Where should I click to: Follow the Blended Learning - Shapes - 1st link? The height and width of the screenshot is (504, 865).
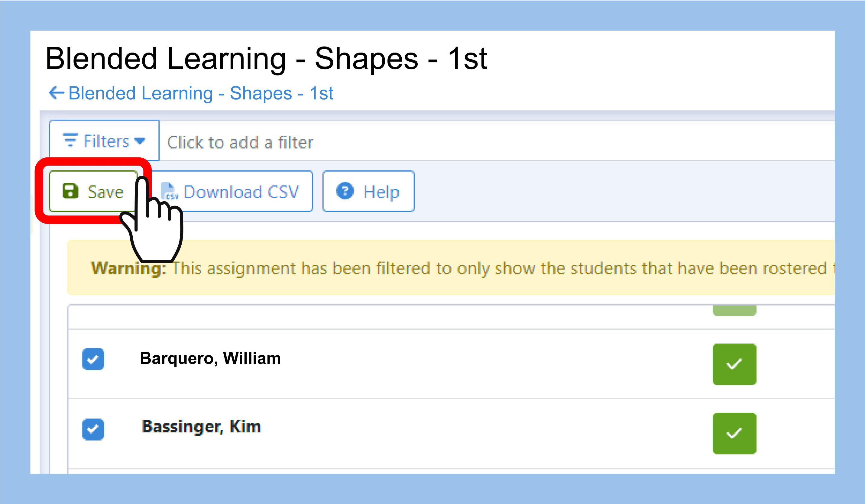[x=201, y=92]
